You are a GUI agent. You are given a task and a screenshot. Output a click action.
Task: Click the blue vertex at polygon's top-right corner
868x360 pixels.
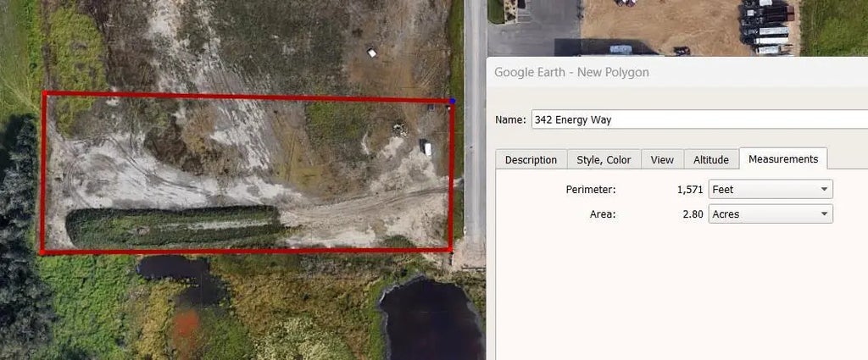click(452, 102)
